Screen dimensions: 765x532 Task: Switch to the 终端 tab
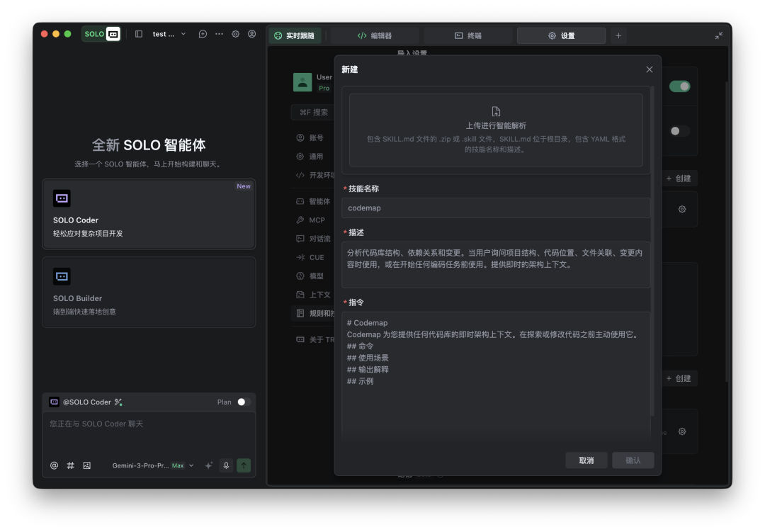467,35
